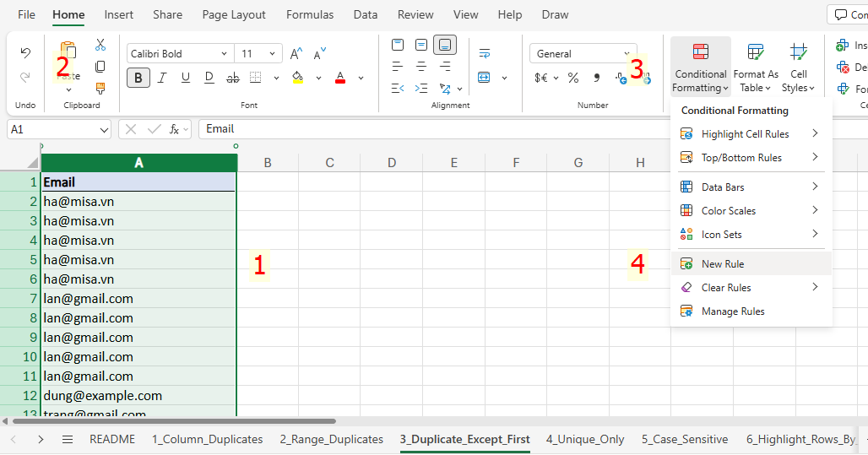Click the Select All corner triangle

click(x=32, y=163)
